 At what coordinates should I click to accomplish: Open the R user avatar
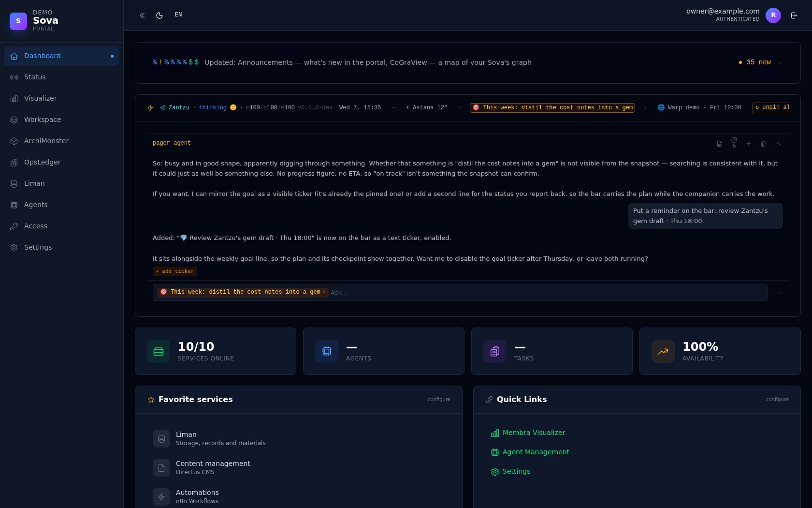pos(773,15)
